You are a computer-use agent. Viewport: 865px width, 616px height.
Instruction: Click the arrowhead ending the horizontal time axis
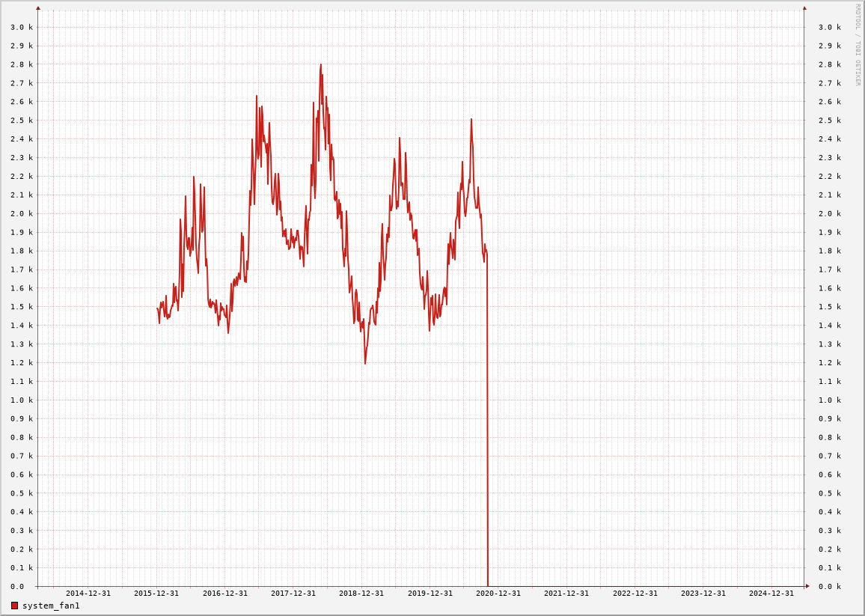coord(807,586)
